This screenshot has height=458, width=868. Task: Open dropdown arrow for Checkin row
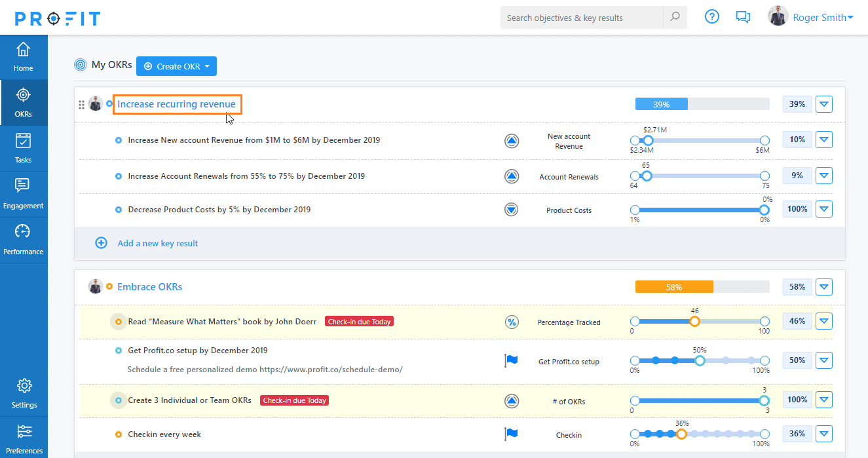coord(824,434)
